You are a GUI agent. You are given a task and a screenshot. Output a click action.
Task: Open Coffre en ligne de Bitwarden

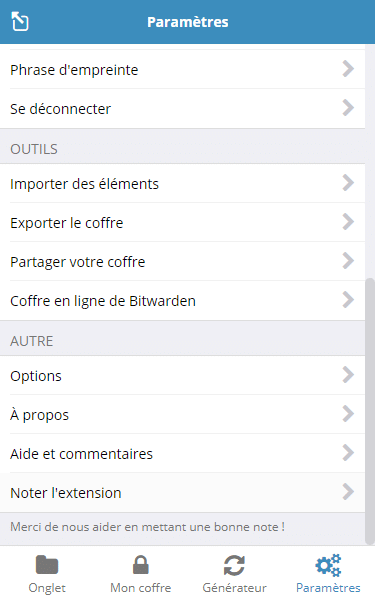[x=183, y=300]
